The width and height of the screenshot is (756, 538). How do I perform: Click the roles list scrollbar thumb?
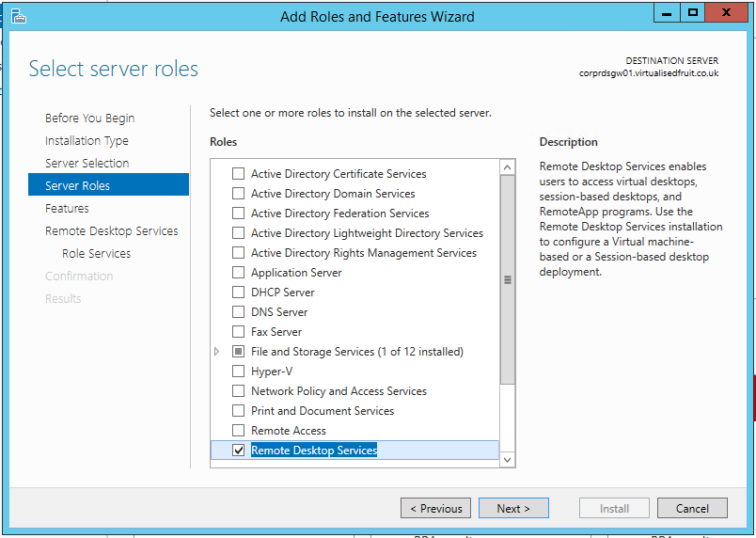click(x=508, y=279)
